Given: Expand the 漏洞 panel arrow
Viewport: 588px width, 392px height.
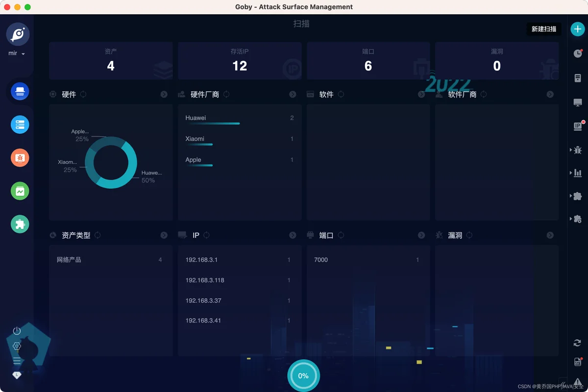Looking at the screenshot, I should (x=550, y=235).
